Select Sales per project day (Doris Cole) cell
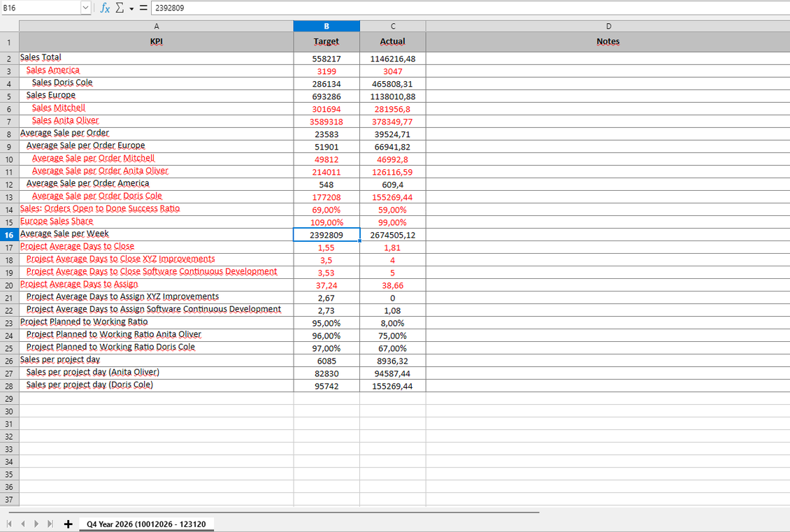The image size is (790, 532). coord(156,386)
